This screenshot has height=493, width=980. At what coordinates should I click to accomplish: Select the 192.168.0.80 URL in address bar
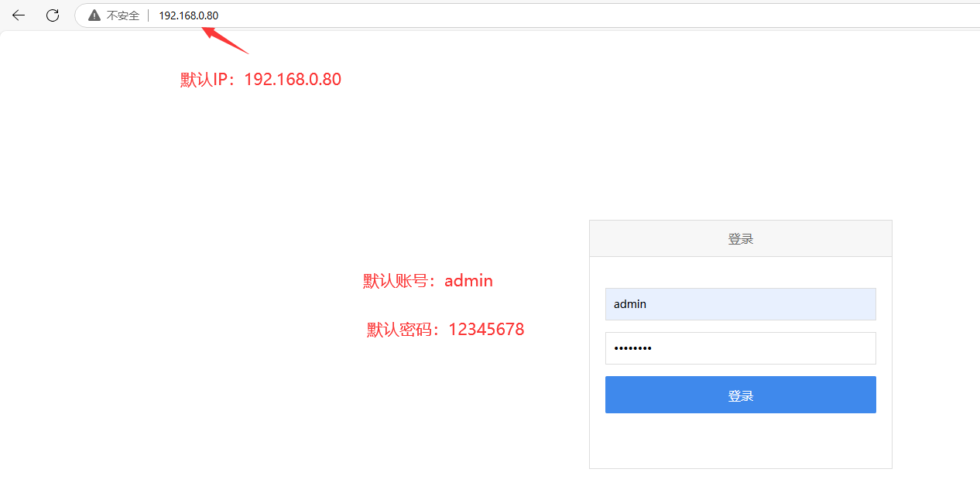188,15
